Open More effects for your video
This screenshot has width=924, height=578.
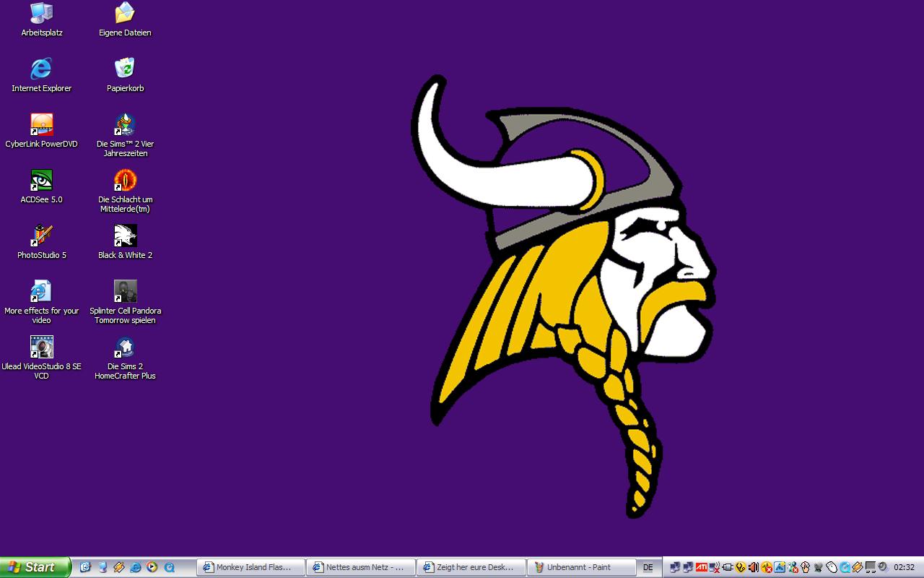tap(41, 302)
